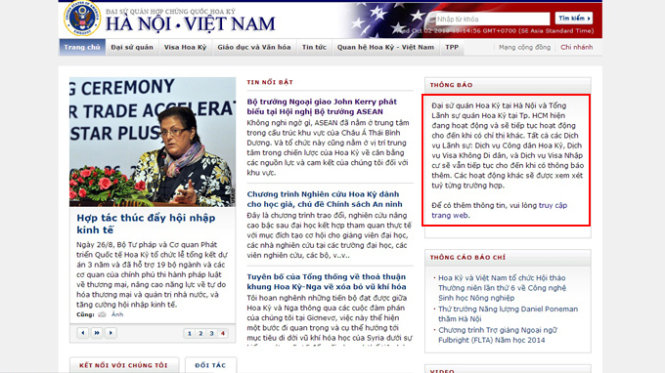This screenshot has width=665, height=373.
Task: Open Hội thảo Thường niên lần thứ 6 press release
Action: pyautogui.click(x=502, y=288)
